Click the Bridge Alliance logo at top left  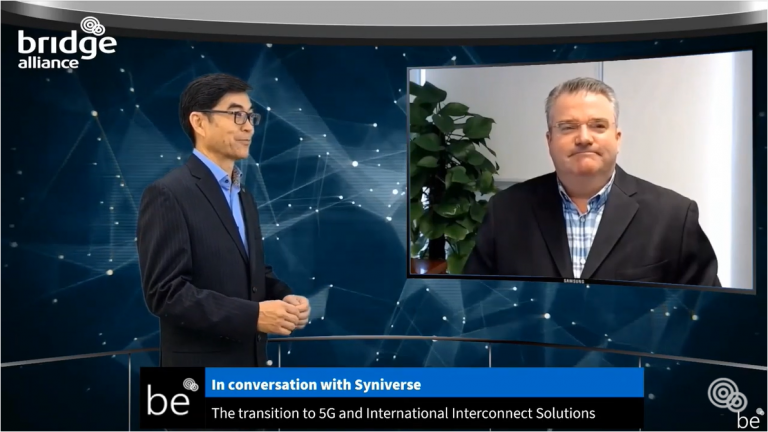(66, 44)
